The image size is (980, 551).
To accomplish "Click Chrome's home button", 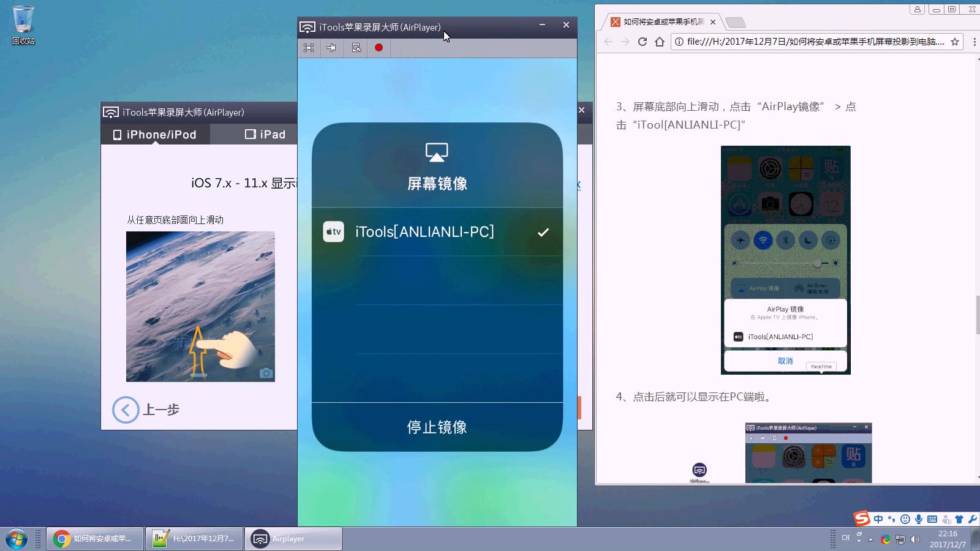I will tap(660, 42).
